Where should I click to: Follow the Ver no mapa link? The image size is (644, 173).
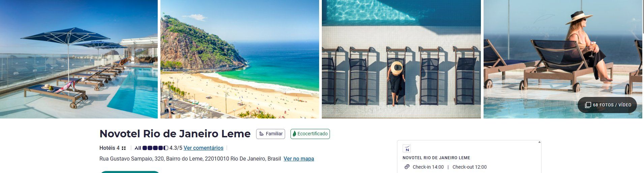tap(299, 159)
